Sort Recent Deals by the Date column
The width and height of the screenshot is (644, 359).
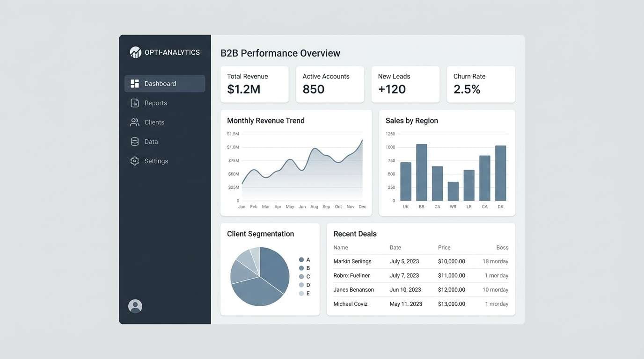coord(395,247)
